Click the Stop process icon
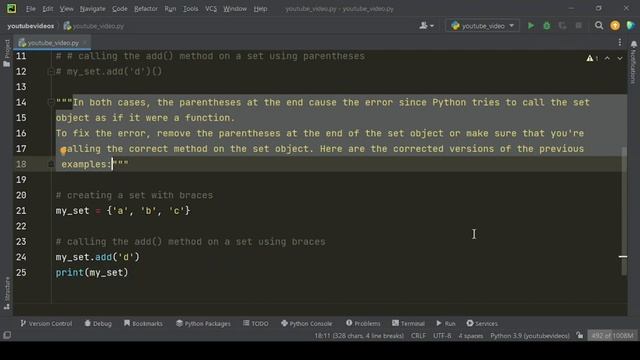The width and height of the screenshot is (640, 360). click(x=578, y=26)
